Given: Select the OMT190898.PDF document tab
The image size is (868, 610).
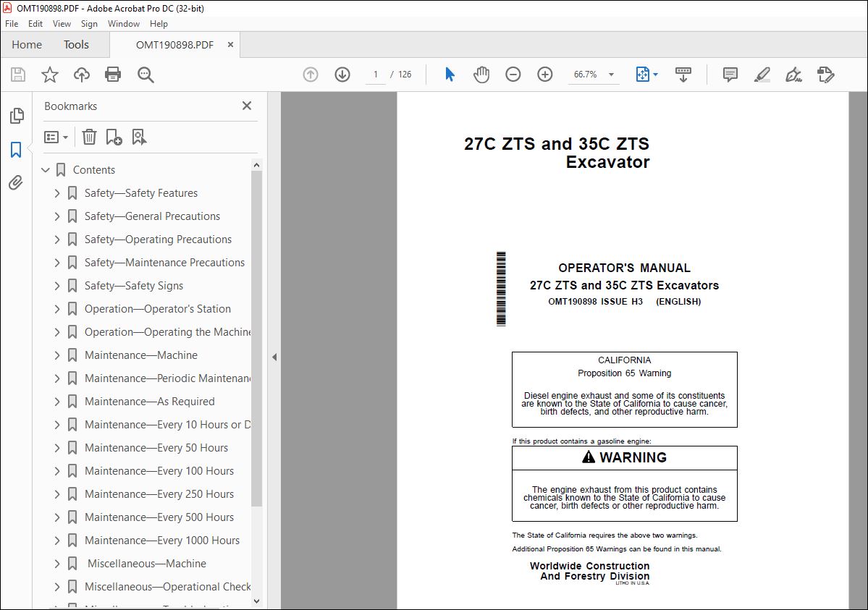Looking at the screenshot, I should pos(174,45).
